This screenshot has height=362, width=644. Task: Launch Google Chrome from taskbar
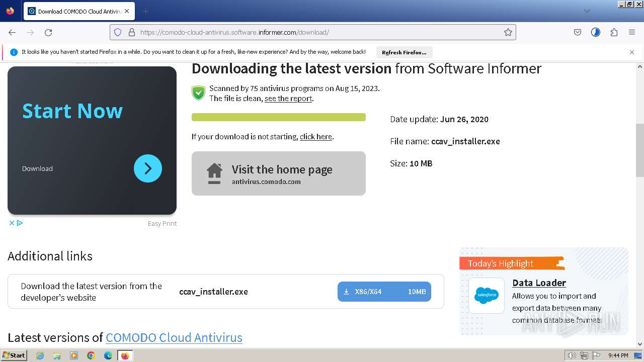pos(91,355)
